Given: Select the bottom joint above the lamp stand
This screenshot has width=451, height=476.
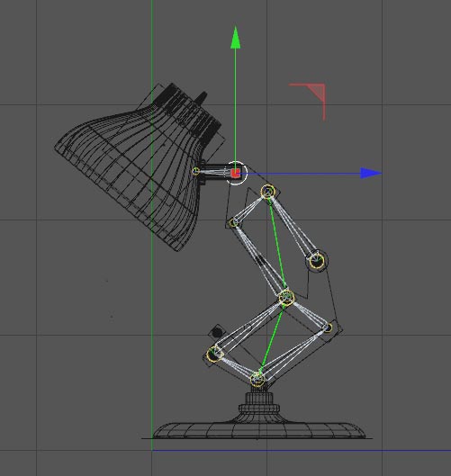Looking at the screenshot, I should (x=257, y=379).
